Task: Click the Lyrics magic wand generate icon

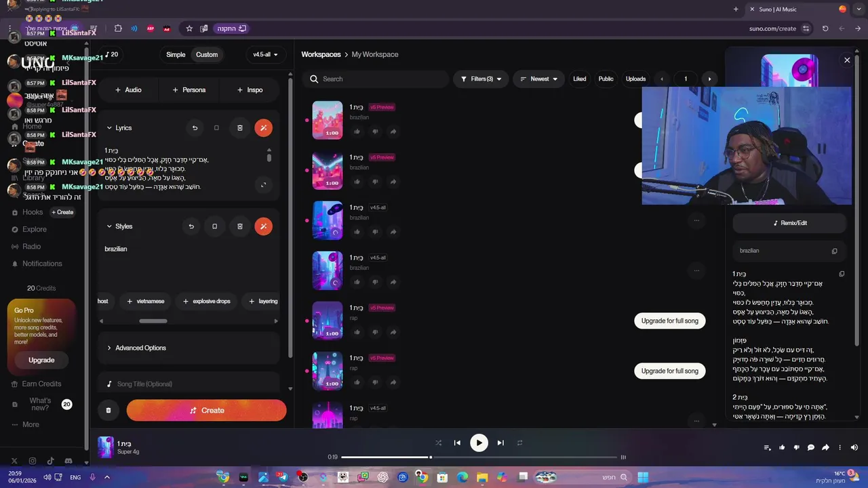Action: click(x=264, y=127)
